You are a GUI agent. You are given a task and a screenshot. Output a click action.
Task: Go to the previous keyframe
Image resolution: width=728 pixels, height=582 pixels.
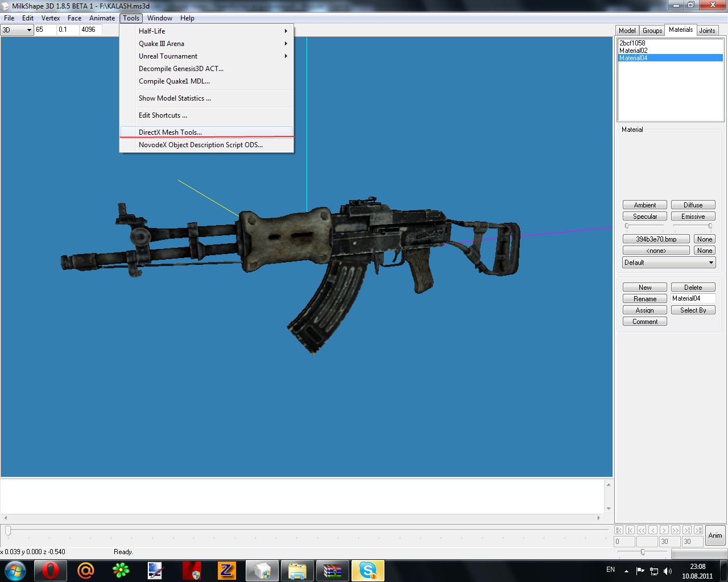tap(630, 530)
